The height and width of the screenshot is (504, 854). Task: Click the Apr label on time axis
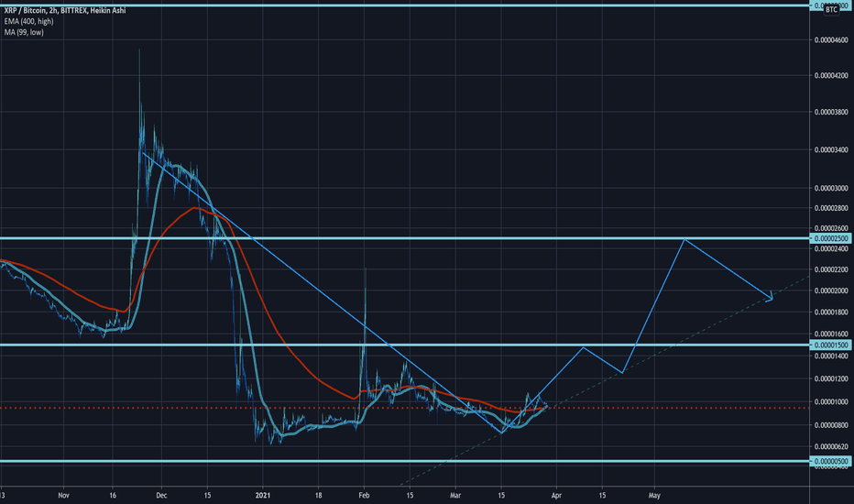point(556,495)
